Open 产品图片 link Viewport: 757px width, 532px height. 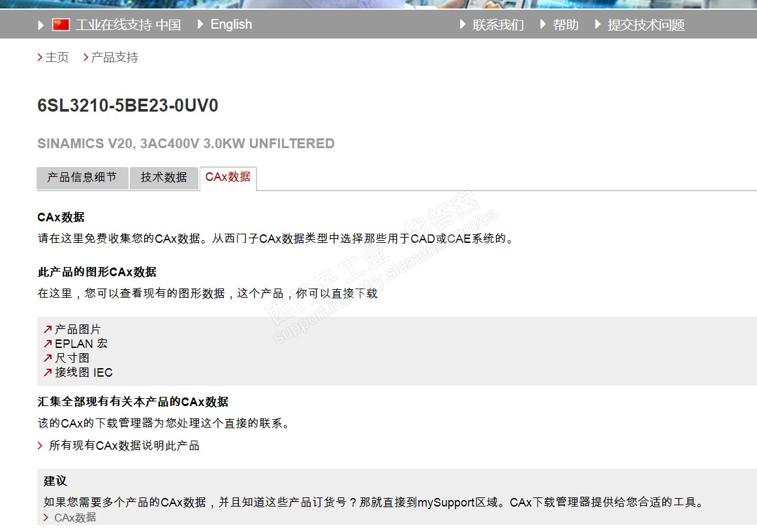[x=78, y=329]
